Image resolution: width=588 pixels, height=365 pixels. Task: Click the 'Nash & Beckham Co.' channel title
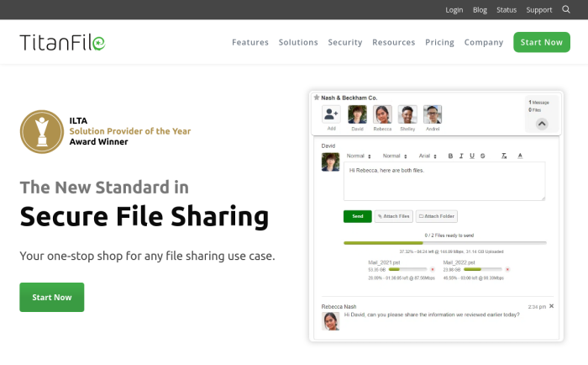[x=349, y=98]
